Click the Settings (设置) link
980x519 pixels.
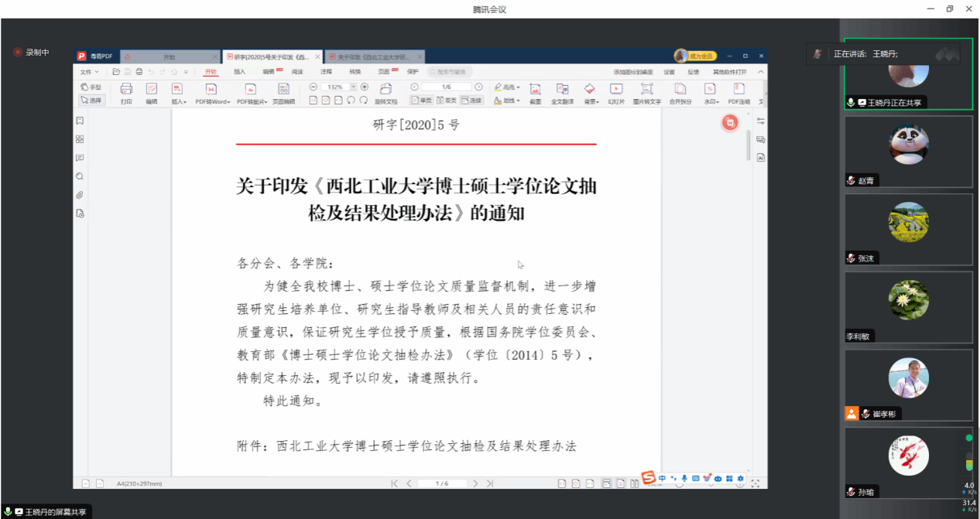(669, 71)
